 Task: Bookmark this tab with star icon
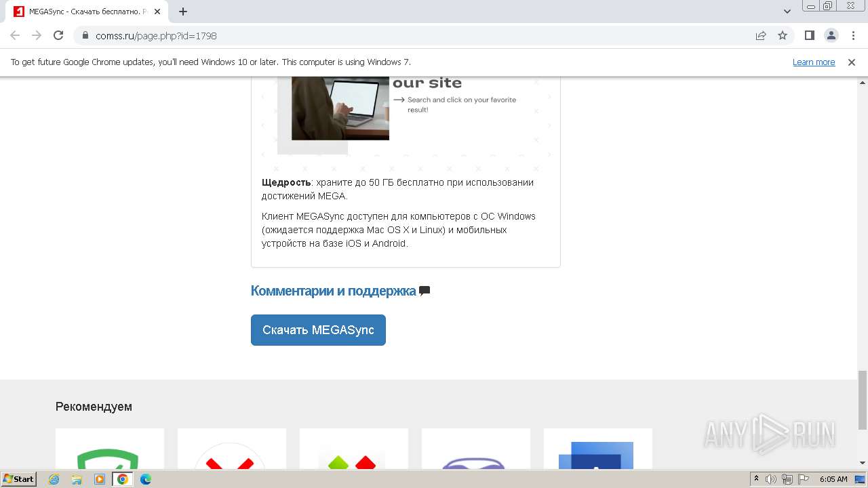pos(783,35)
